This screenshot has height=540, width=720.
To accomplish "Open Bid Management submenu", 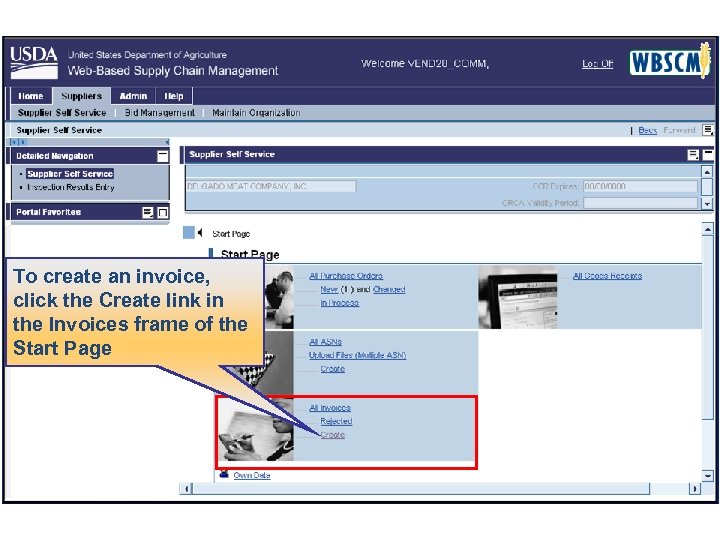I will pos(159,112).
